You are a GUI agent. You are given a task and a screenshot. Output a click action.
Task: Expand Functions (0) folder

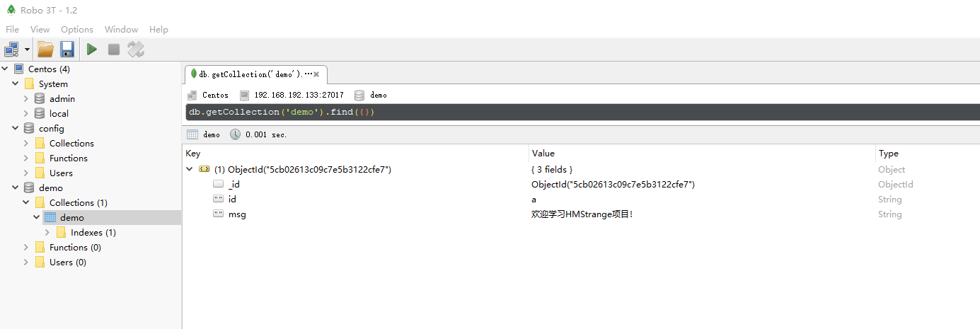[26, 247]
